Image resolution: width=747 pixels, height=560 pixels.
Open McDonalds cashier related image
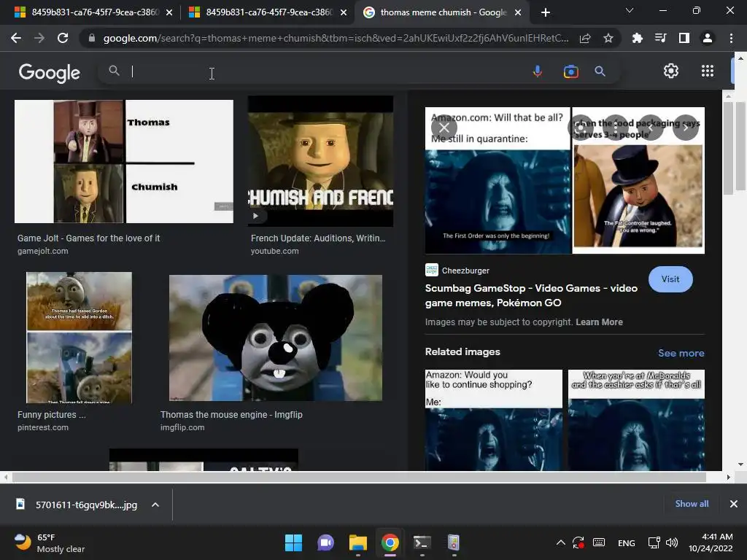click(x=636, y=420)
